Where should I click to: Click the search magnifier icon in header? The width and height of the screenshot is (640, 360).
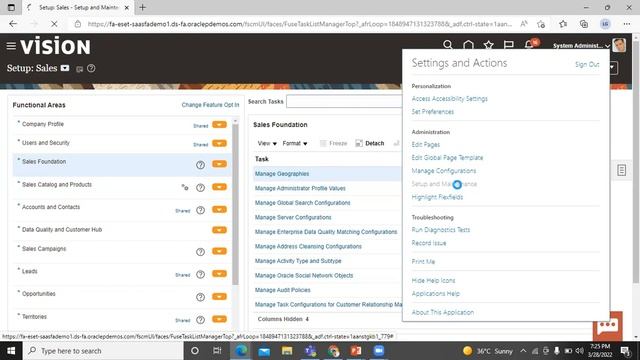coord(448,45)
